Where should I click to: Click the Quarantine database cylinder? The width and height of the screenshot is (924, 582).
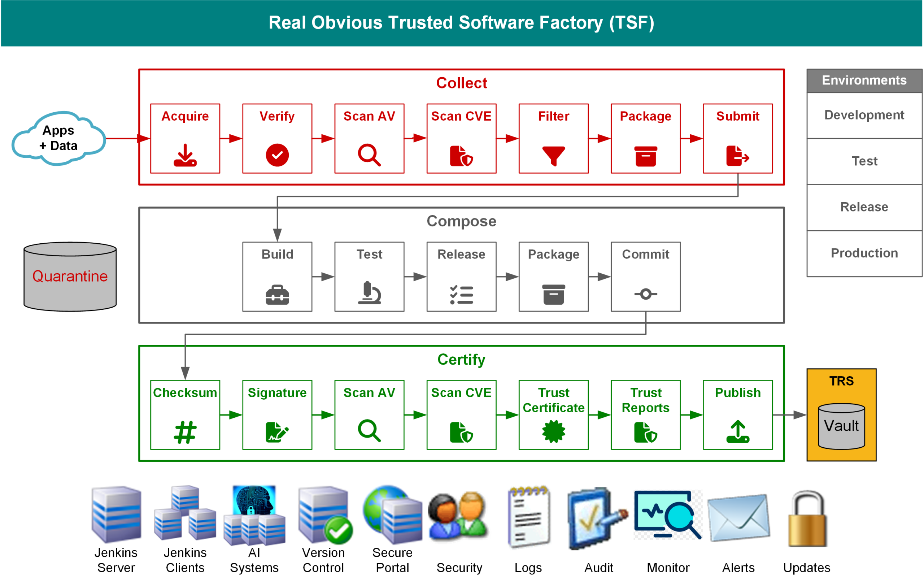(70, 277)
